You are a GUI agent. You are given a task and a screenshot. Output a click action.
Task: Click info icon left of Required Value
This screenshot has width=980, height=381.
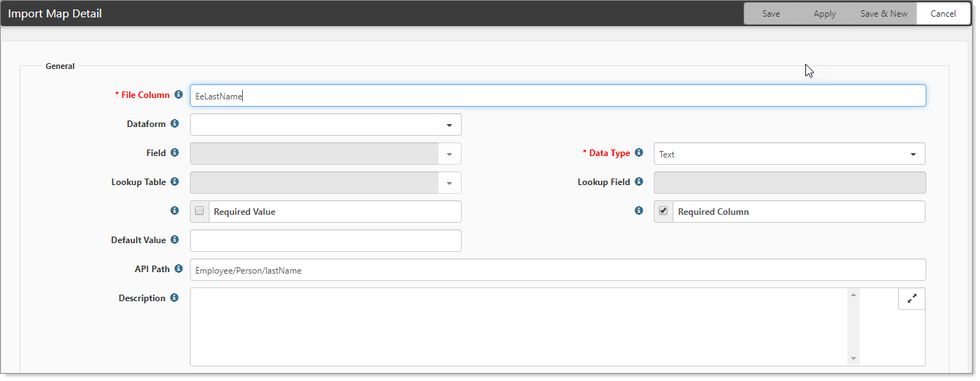click(174, 211)
